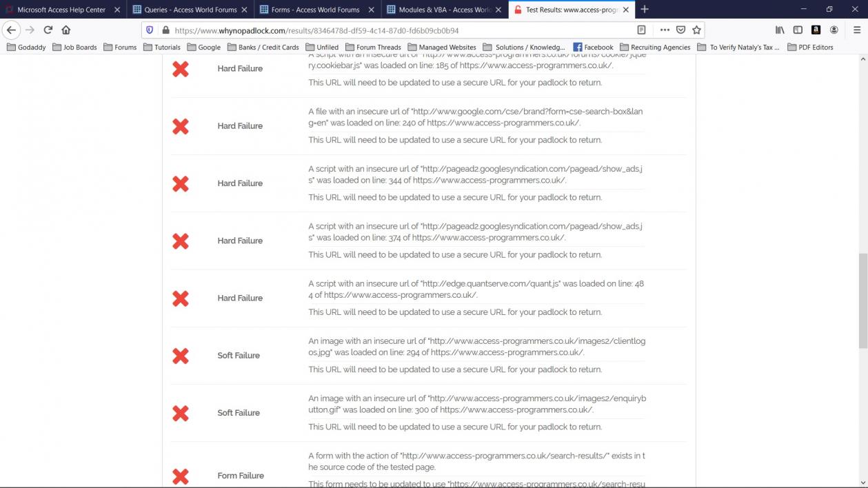This screenshot has height=488, width=868.
Task: Click red X beside the google.com/cse failure
Action: (x=181, y=126)
